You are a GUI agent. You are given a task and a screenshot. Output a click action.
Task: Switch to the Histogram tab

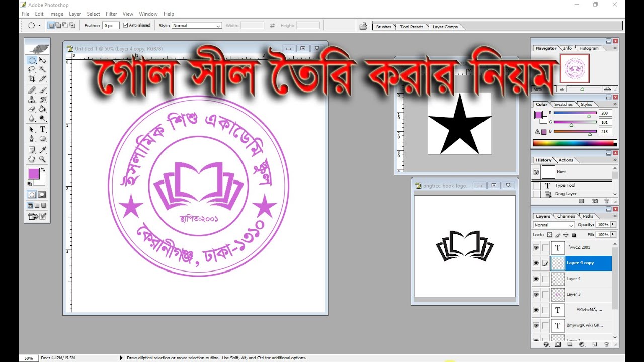(x=589, y=48)
